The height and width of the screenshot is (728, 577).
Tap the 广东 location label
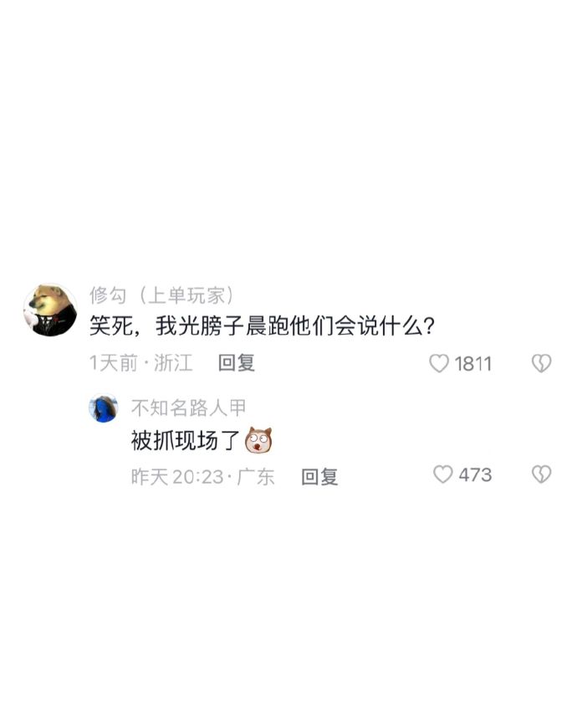click(x=256, y=476)
